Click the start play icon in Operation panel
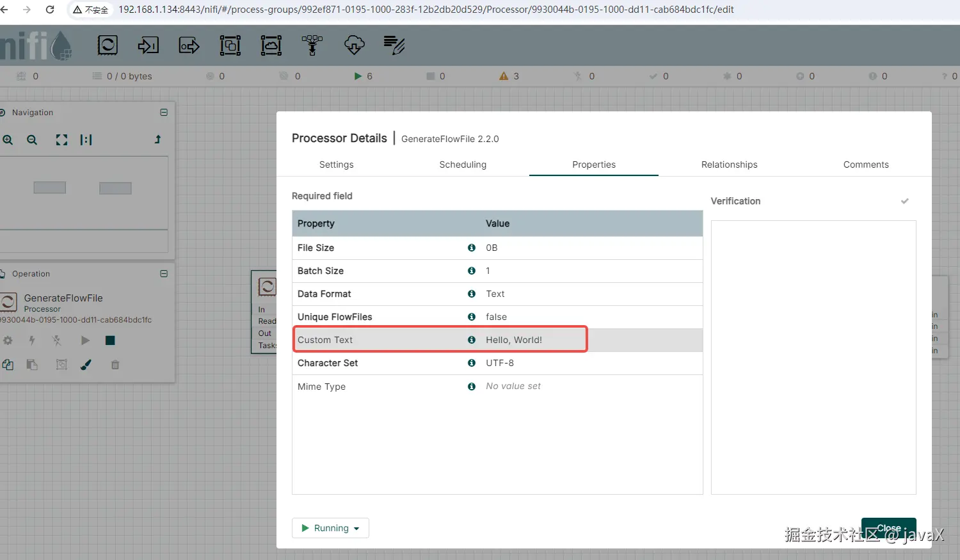Screen dimensions: 960x560 pos(85,340)
